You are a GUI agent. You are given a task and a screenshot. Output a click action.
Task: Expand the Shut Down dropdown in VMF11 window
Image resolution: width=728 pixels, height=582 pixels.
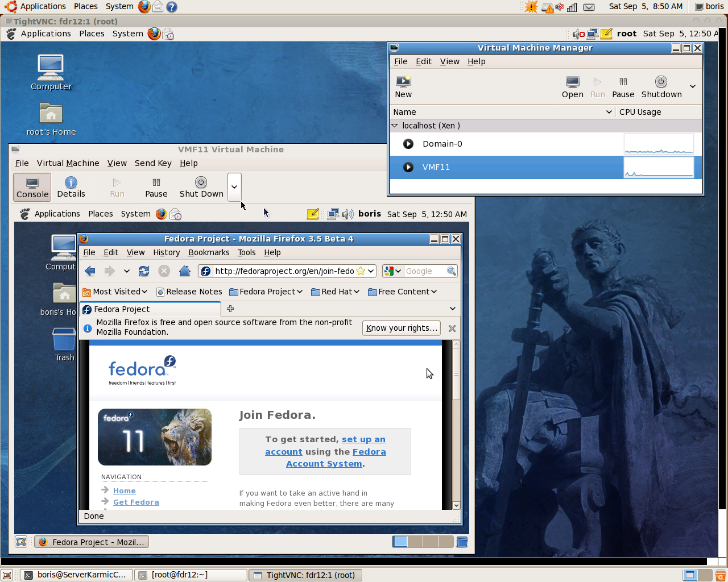pyautogui.click(x=234, y=187)
